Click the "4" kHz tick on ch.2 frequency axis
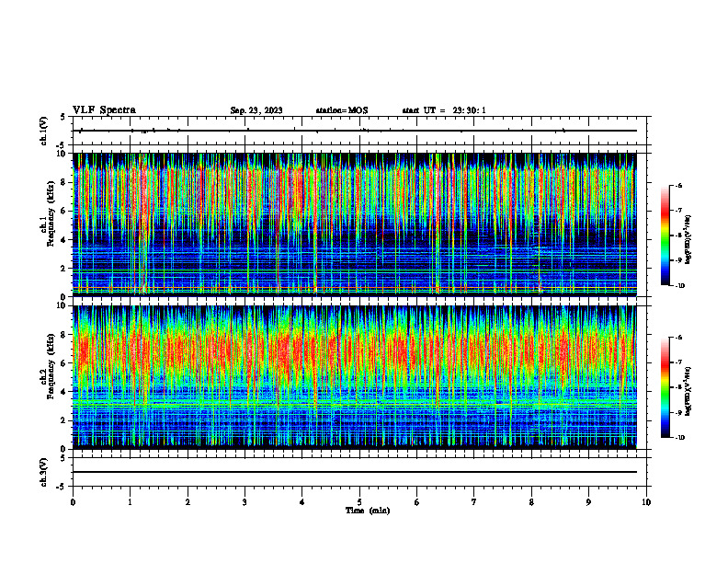Image resolution: width=728 pixels, height=563 pixels. click(x=64, y=392)
